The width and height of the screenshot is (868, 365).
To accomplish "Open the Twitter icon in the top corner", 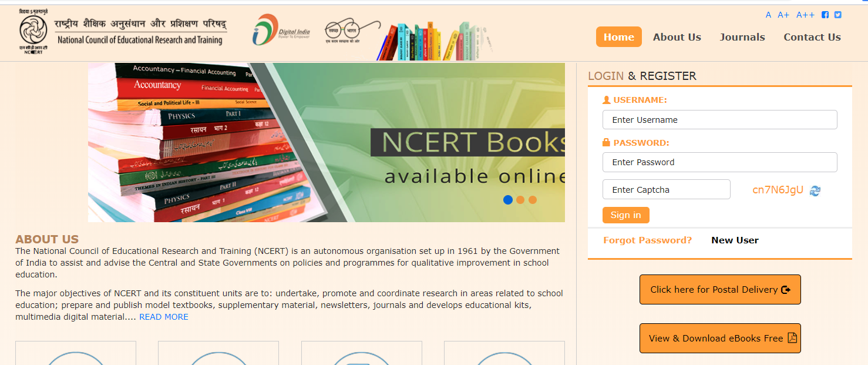I will click(837, 14).
